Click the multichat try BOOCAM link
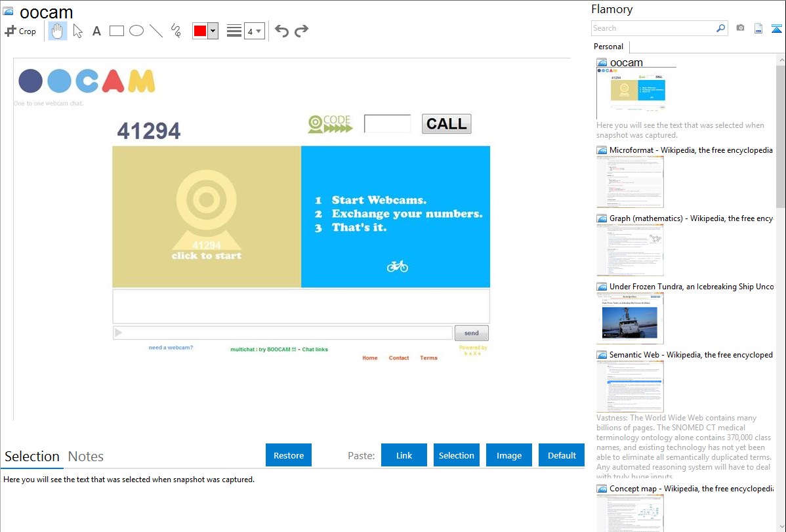 pos(279,350)
